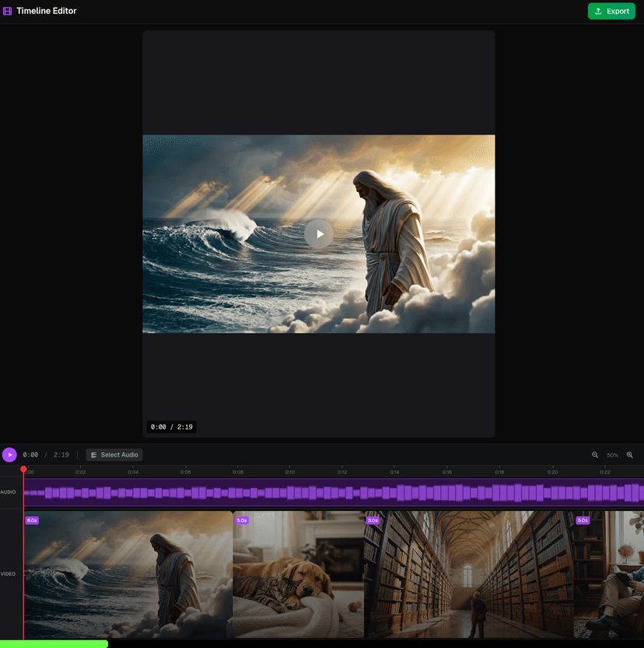Toggle the VIDEO track selection
Image resolution: width=644 pixels, height=648 pixels.
point(8,574)
